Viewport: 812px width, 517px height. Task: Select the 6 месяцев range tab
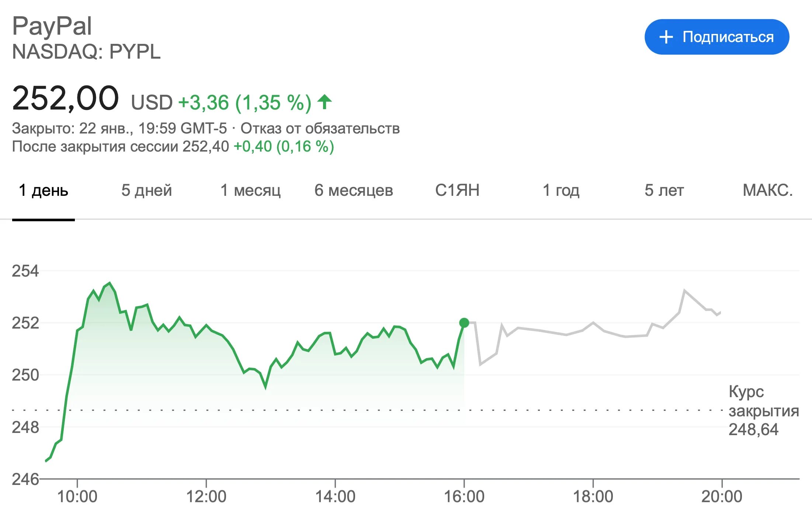click(353, 190)
